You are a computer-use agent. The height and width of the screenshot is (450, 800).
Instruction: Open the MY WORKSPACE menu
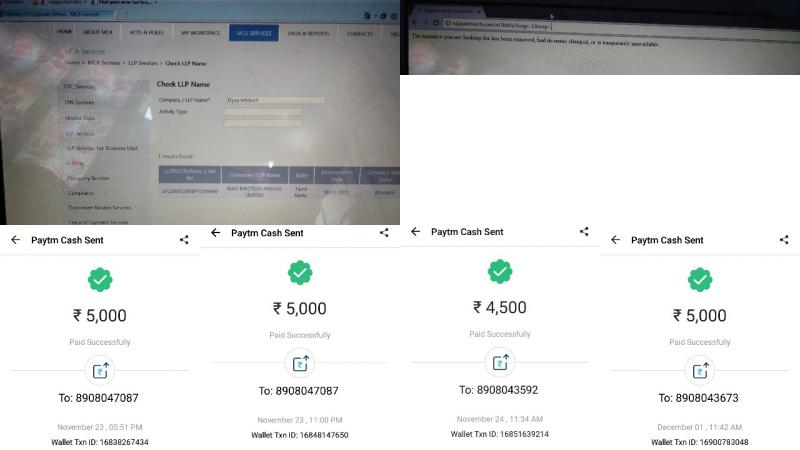tap(201, 33)
